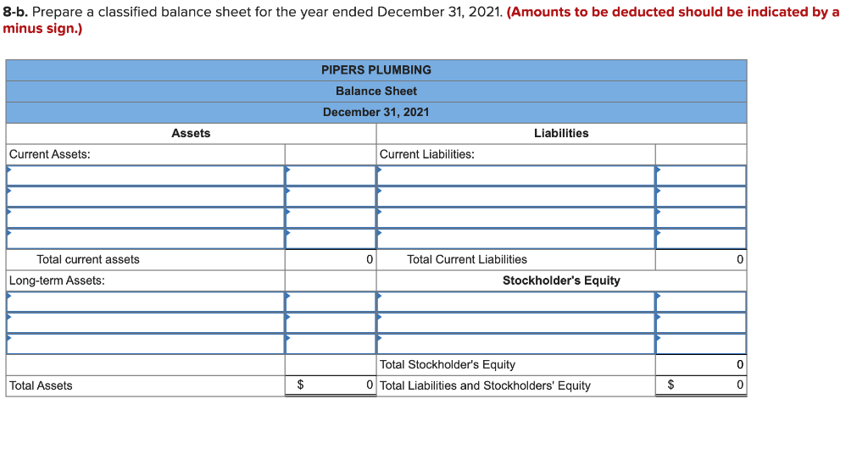Select first current liability name dropdown cell
The height and width of the screenshot is (471, 868).
(516, 175)
